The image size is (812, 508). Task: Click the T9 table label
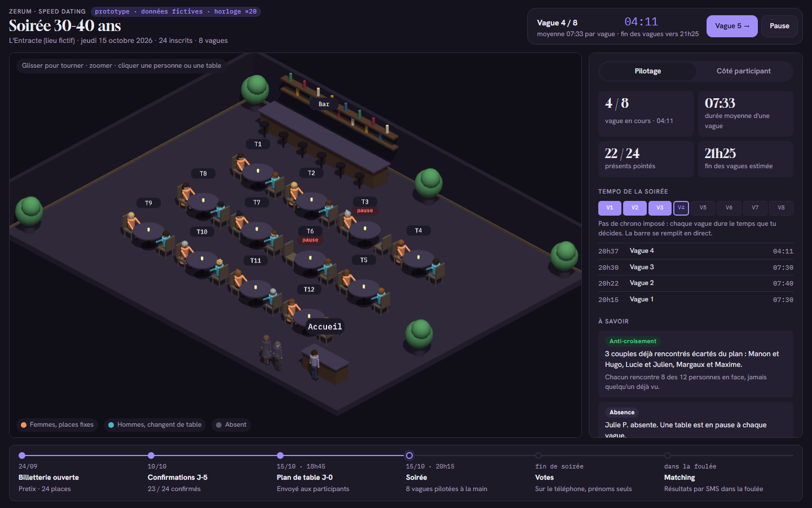click(x=148, y=203)
